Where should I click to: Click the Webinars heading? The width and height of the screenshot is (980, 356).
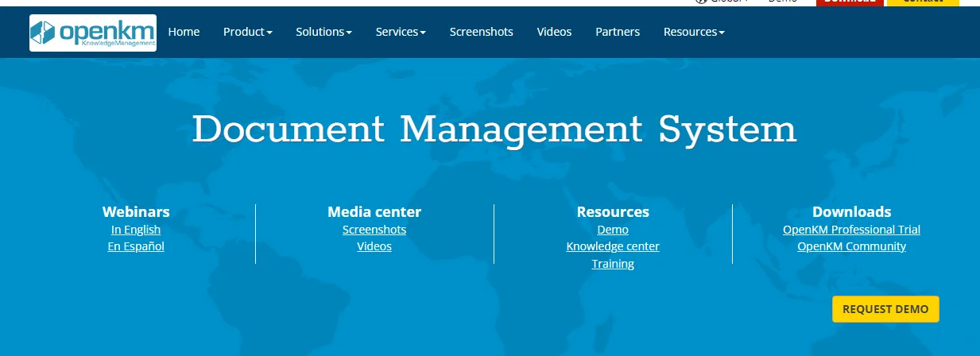click(x=136, y=212)
